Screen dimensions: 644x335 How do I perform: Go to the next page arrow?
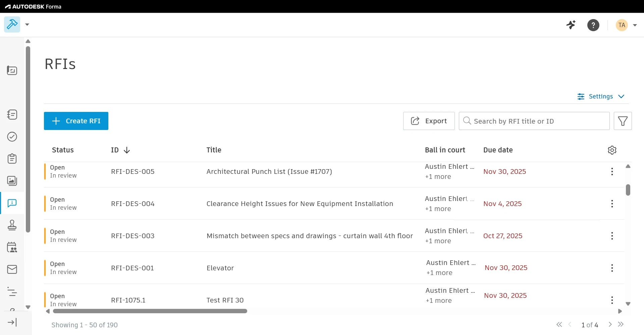pyautogui.click(x=610, y=324)
